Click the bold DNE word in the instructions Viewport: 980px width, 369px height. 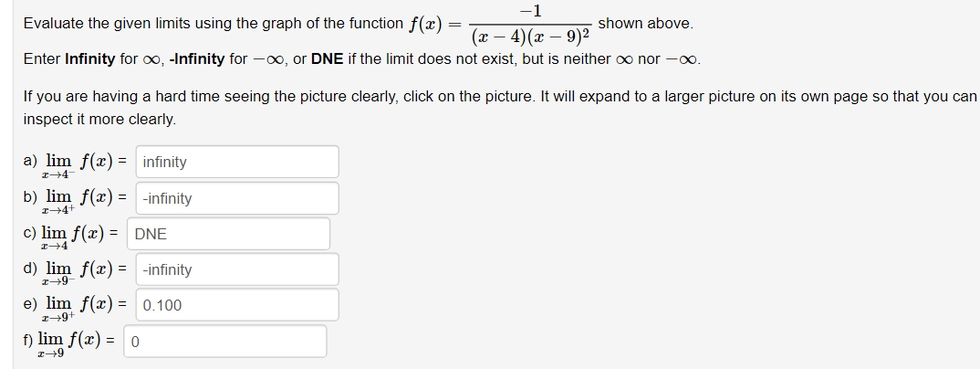pyautogui.click(x=328, y=59)
